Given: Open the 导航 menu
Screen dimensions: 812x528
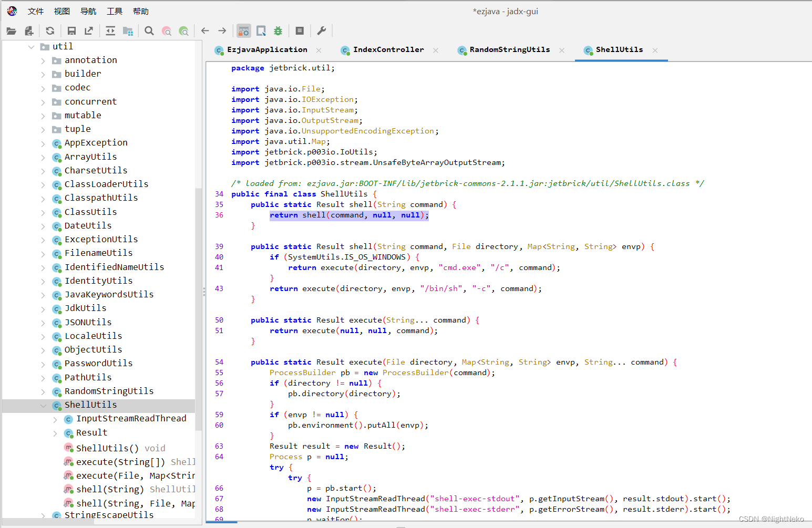Looking at the screenshot, I should pyautogui.click(x=88, y=11).
